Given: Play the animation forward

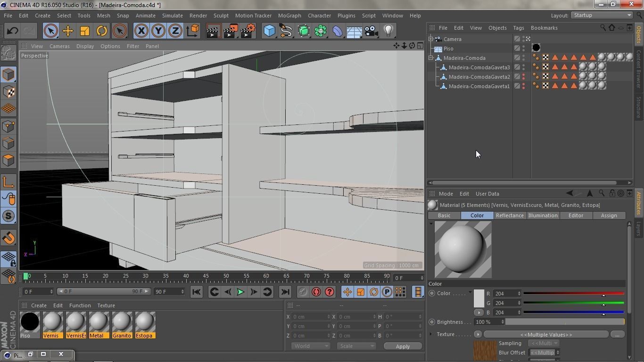Looking at the screenshot, I should 240,292.
